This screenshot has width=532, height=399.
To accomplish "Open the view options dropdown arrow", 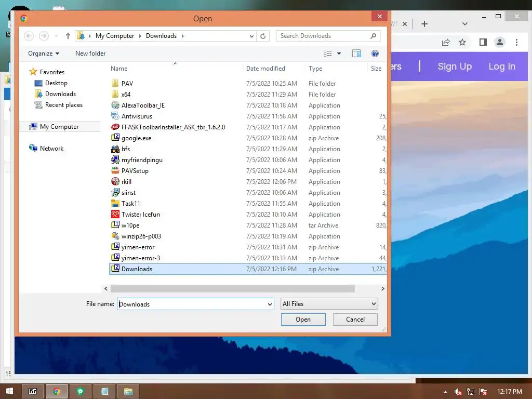I will [x=339, y=54].
